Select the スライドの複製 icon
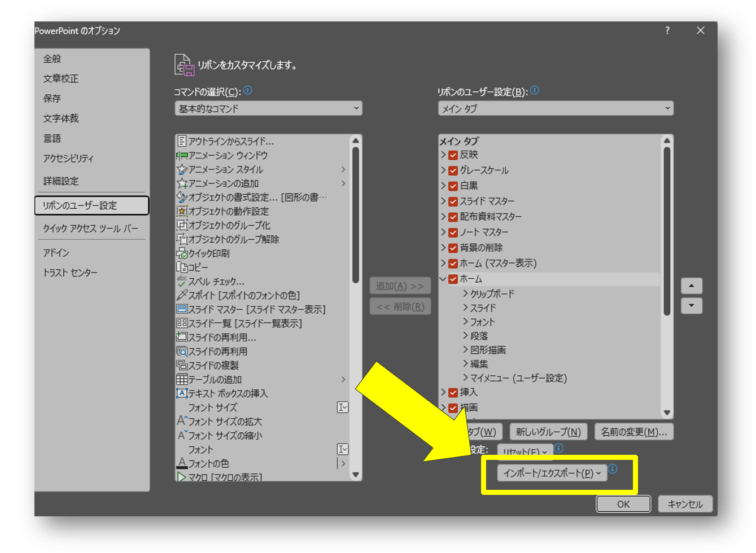This screenshot has width=756, height=553. [x=182, y=365]
